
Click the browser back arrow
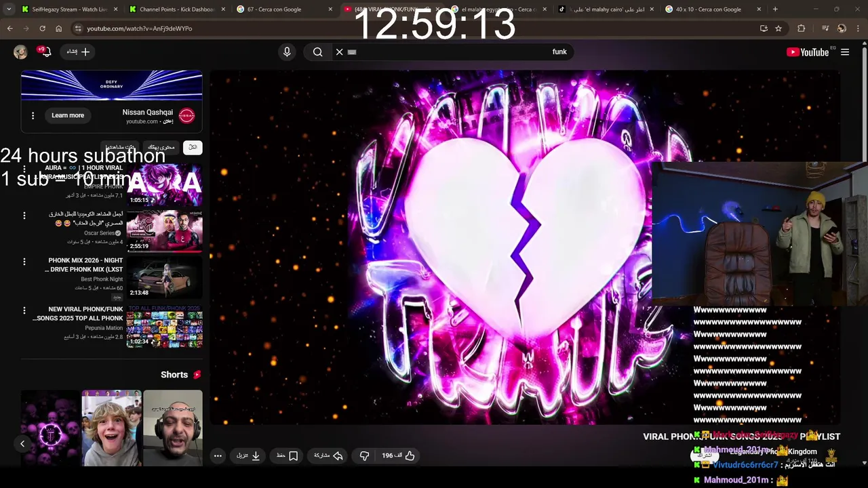tap(9, 28)
